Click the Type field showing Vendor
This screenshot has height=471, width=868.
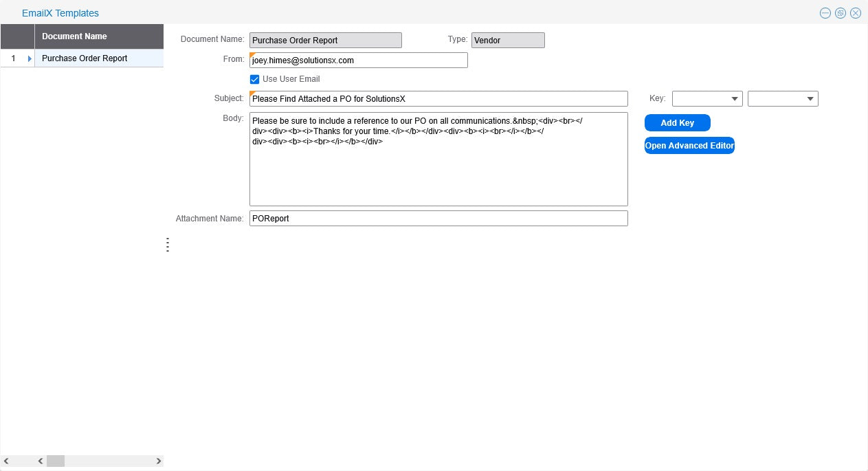coord(508,41)
